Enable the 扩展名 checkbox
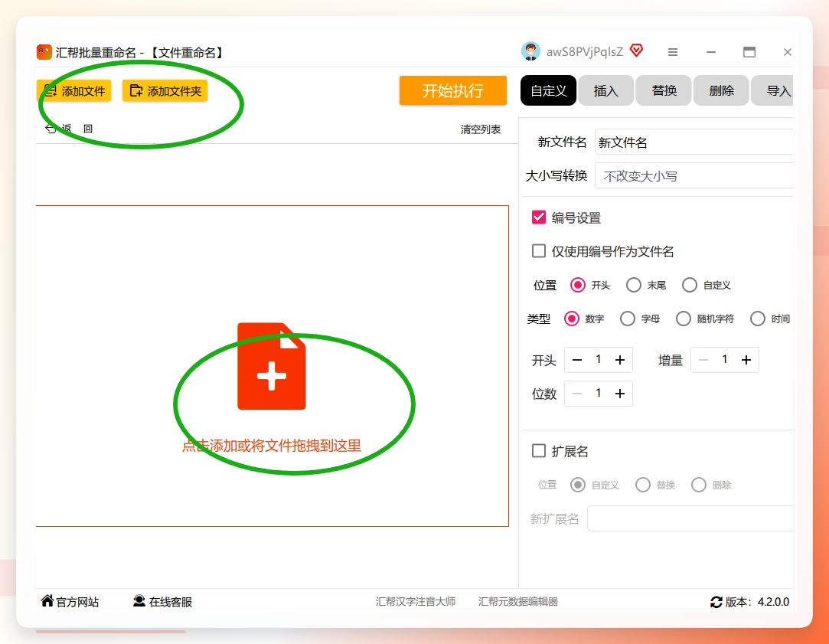The image size is (829, 644). 539,450
